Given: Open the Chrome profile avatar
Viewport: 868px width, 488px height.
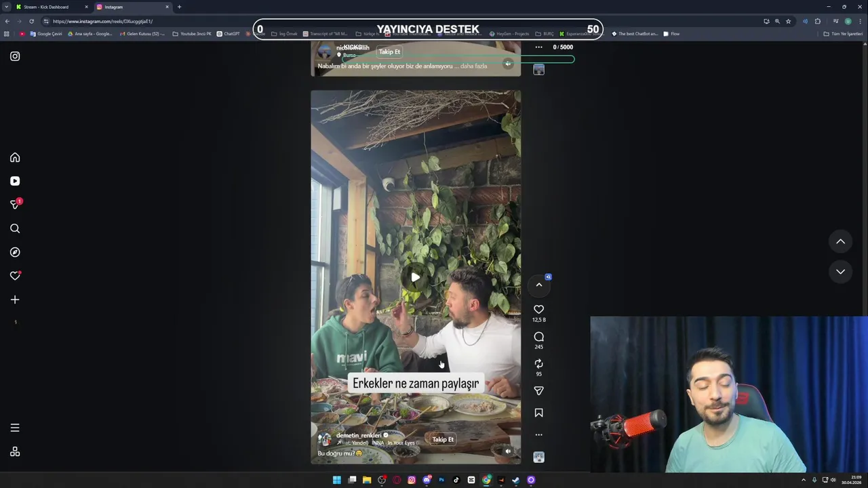Looking at the screenshot, I should 848,21.
